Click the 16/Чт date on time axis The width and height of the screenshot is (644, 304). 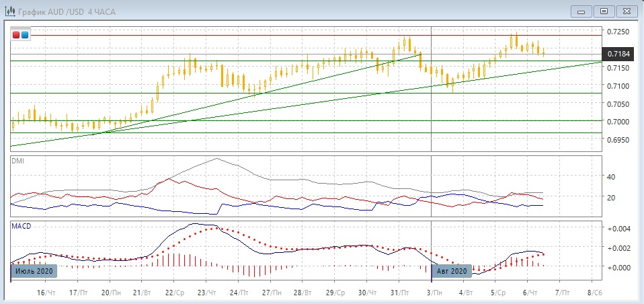45,293
